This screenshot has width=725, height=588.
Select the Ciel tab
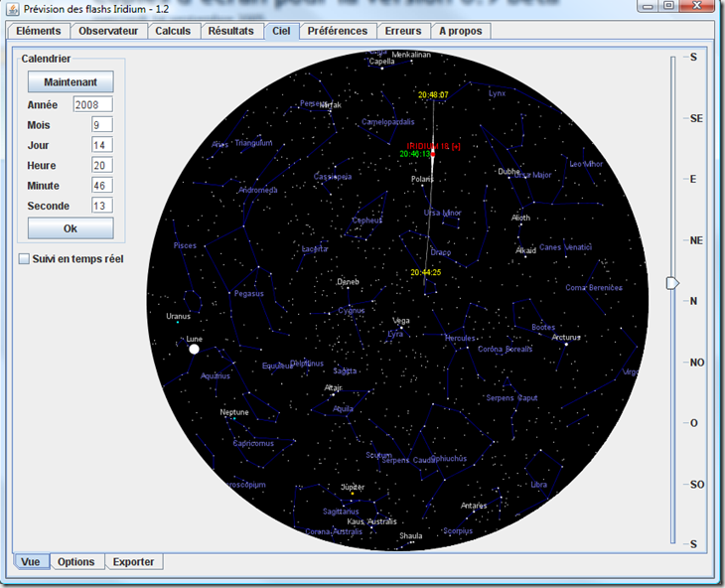click(x=281, y=31)
